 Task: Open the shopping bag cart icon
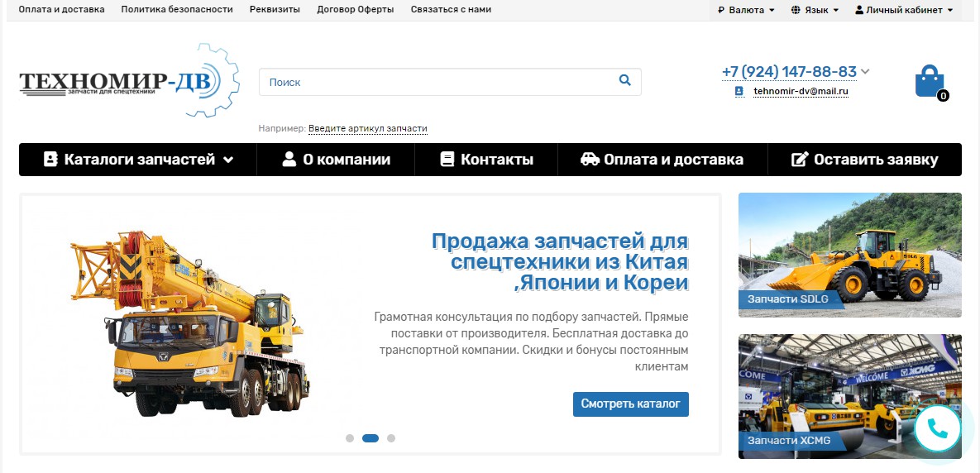pyautogui.click(x=930, y=81)
